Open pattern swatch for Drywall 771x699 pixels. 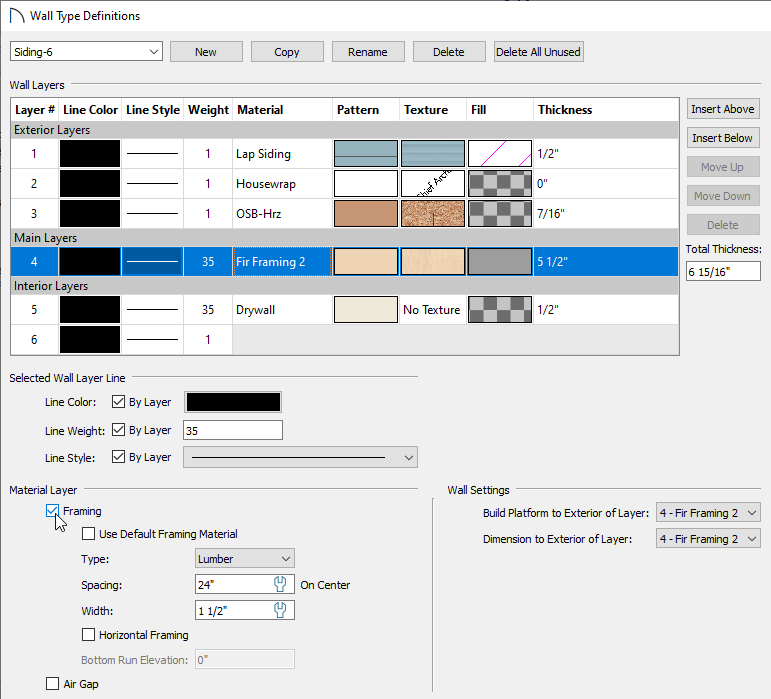(366, 310)
